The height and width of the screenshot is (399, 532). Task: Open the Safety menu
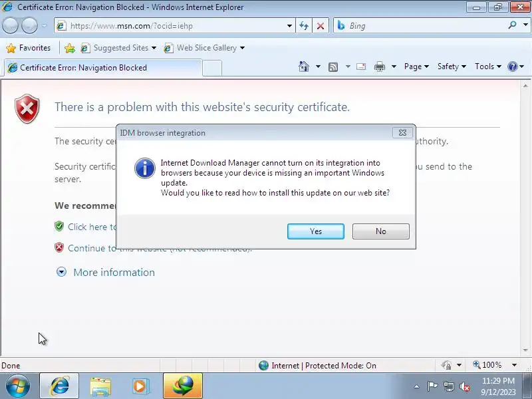pos(452,66)
